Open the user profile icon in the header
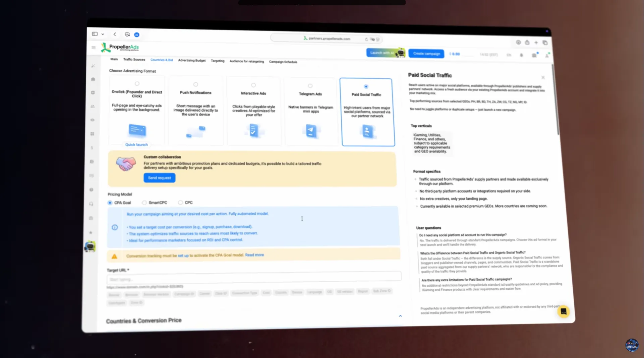 (x=547, y=55)
